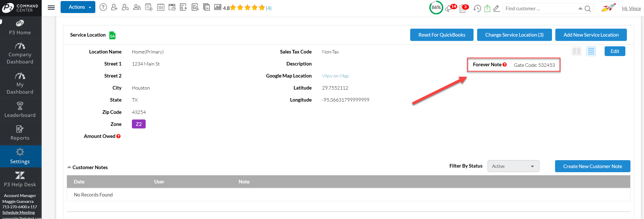Open Company Dashboard in sidebar

[x=20, y=53]
